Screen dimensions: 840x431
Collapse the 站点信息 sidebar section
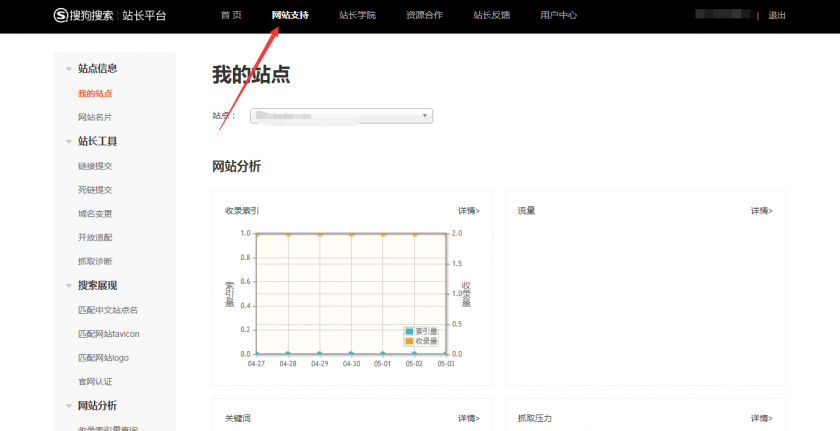click(69, 69)
